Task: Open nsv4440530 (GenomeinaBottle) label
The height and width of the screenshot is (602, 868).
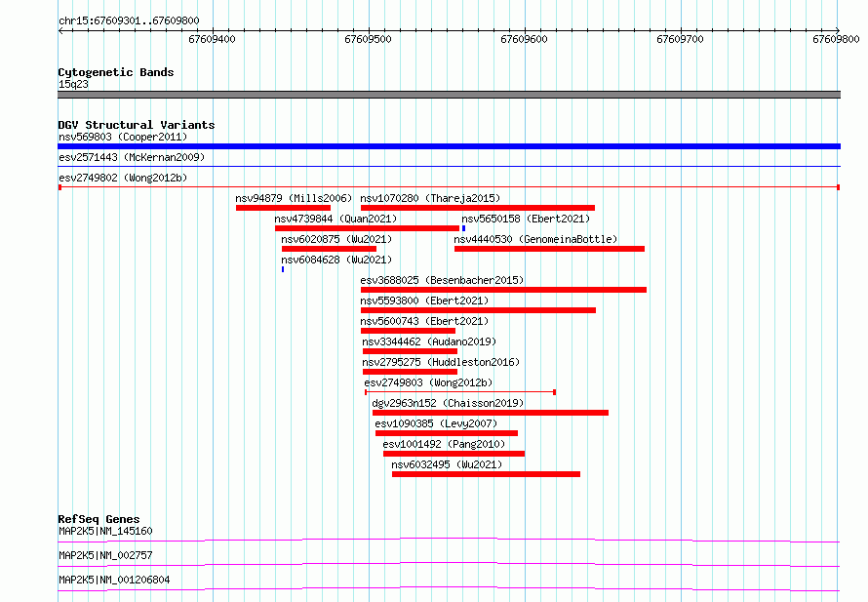Action: coord(535,239)
